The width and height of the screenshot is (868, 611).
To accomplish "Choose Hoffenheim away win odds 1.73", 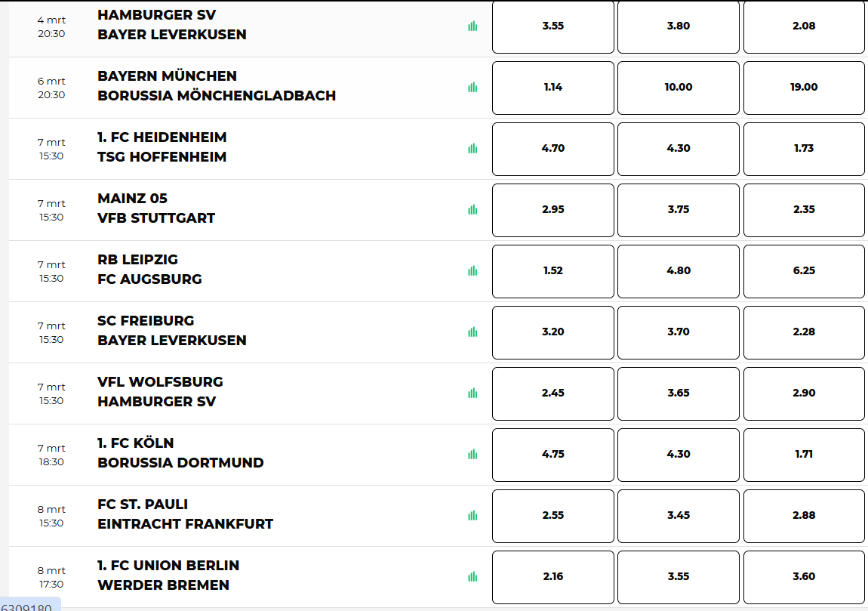I will pos(804,149).
